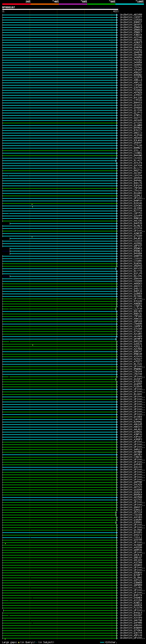Select the UniRef100_A4CX96 hit label
The width and height of the screenshot is (146, 644).
[x=131, y=221]
